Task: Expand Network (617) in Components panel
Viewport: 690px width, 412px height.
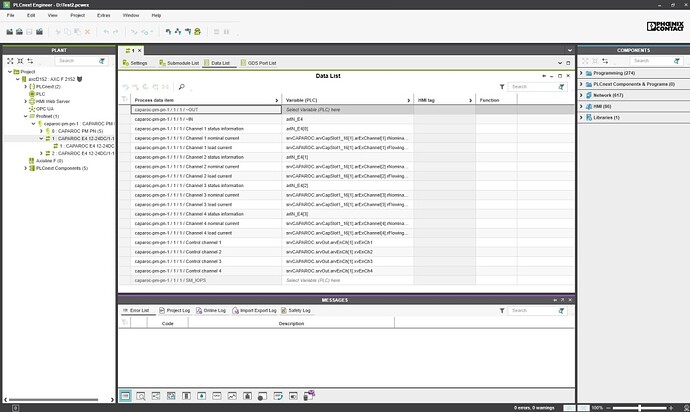Action: coord(581,95)
